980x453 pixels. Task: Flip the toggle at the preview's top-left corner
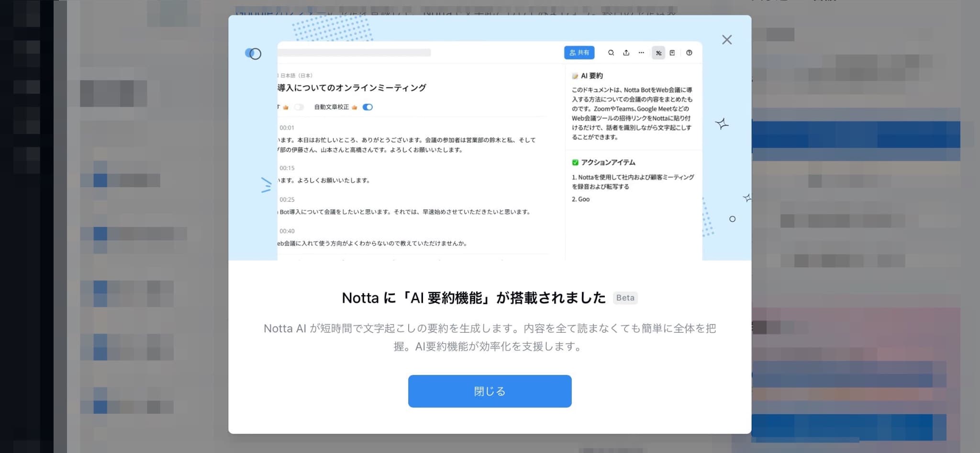(x=253, y=53)
